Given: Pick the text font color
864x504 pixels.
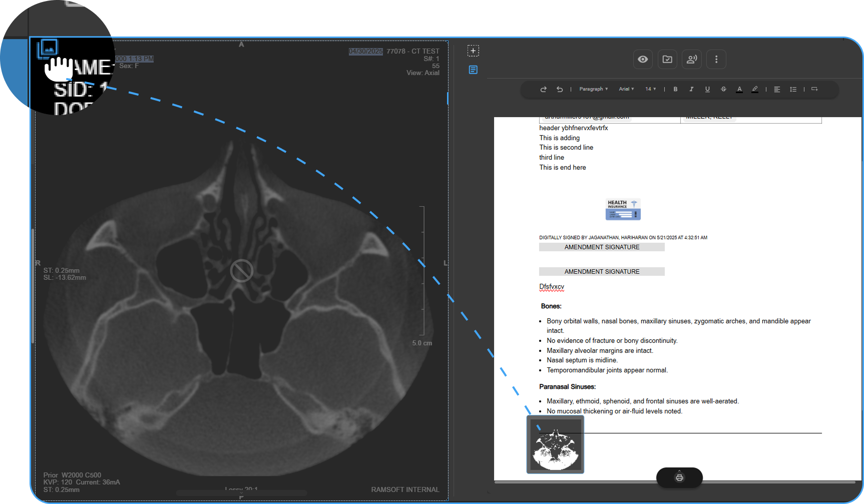Looking at the screenshot, I should [739, 89].
